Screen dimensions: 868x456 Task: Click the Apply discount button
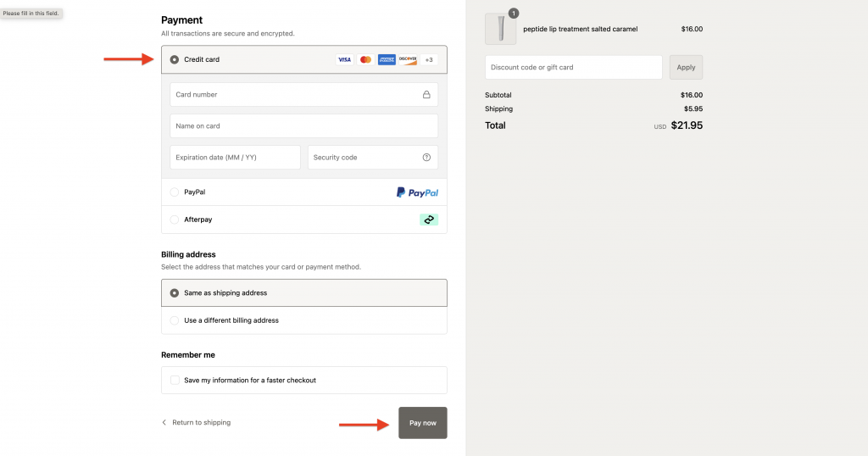(x=686, y=68)
